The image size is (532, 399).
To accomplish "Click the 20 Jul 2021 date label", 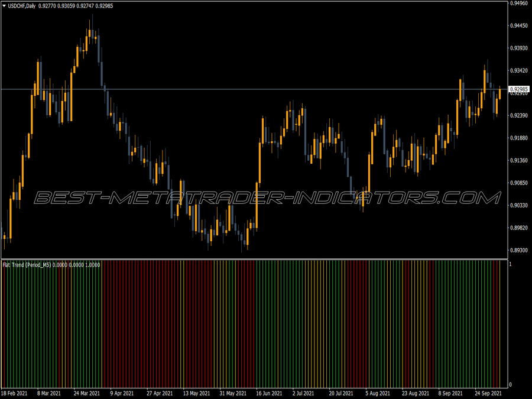I will click(x=341, y=393).
